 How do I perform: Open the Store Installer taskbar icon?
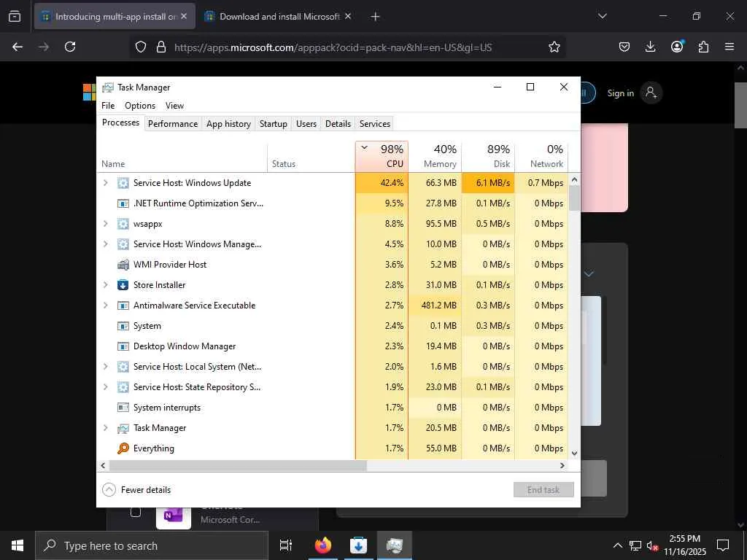tap(358, 545)
